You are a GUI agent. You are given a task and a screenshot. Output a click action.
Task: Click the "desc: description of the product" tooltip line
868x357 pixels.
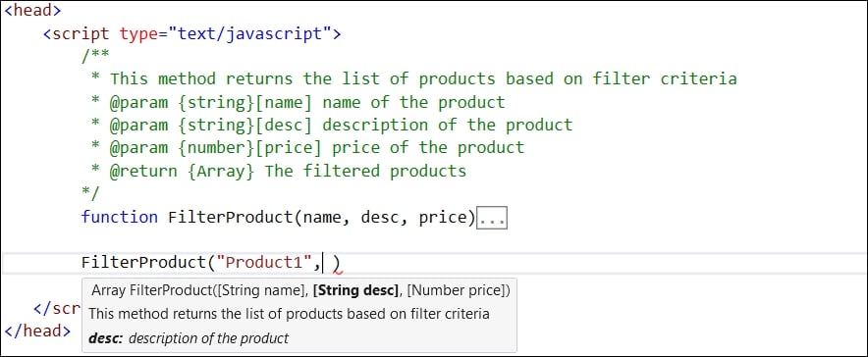[x=189, y=338]
